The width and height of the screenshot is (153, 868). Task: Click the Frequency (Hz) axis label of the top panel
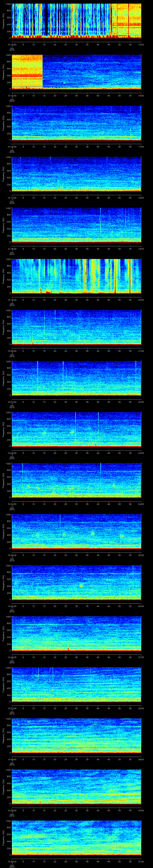click(x=3, y=21)
